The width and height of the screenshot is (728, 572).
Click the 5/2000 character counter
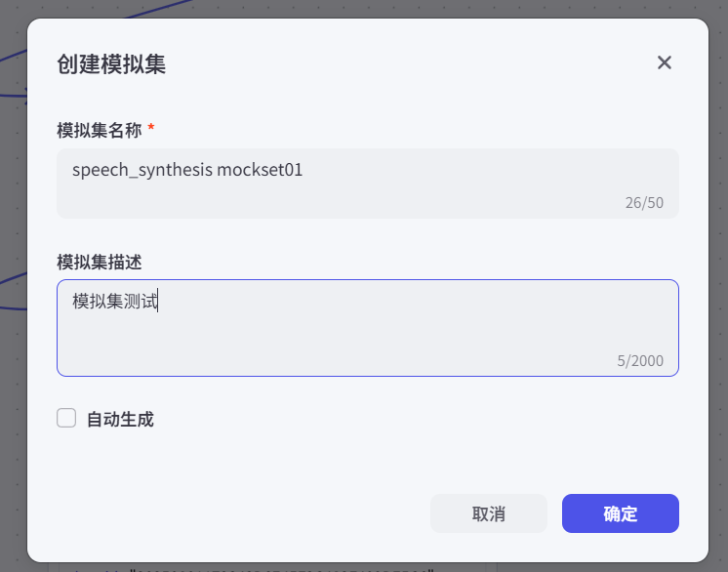point(640,361)
